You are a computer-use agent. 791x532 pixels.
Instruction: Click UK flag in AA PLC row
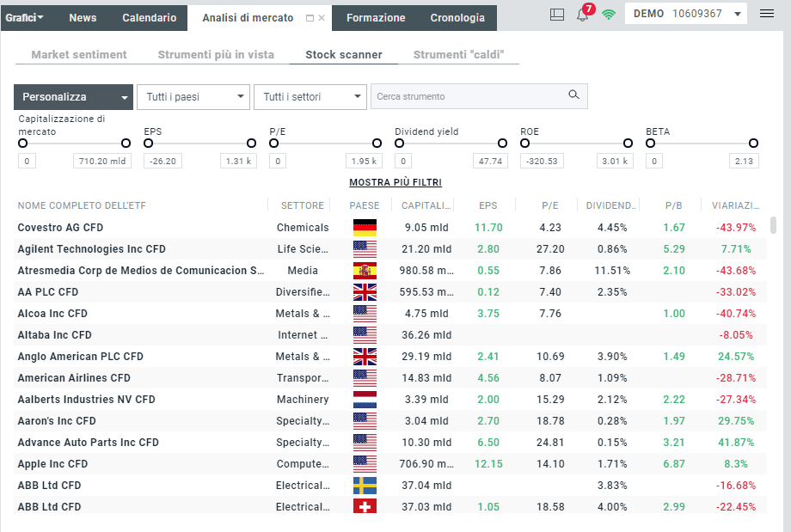coord(365,292)
